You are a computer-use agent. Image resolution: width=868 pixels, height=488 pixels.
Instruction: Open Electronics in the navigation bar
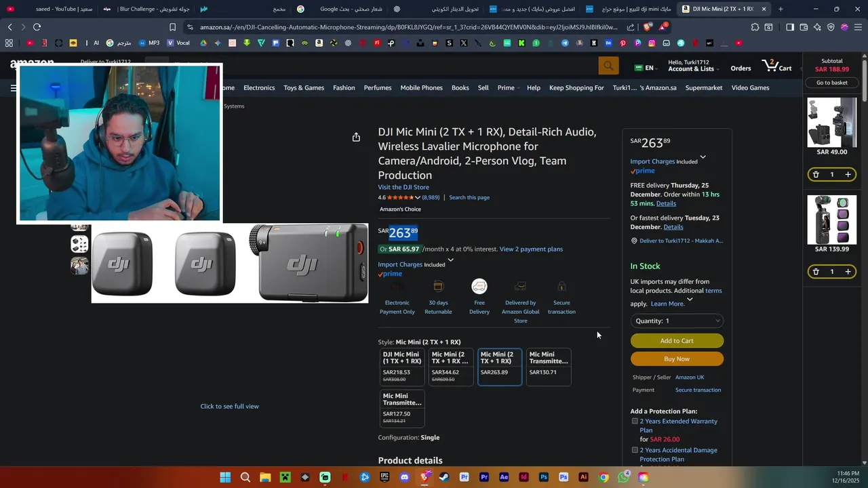coord(259,87)
